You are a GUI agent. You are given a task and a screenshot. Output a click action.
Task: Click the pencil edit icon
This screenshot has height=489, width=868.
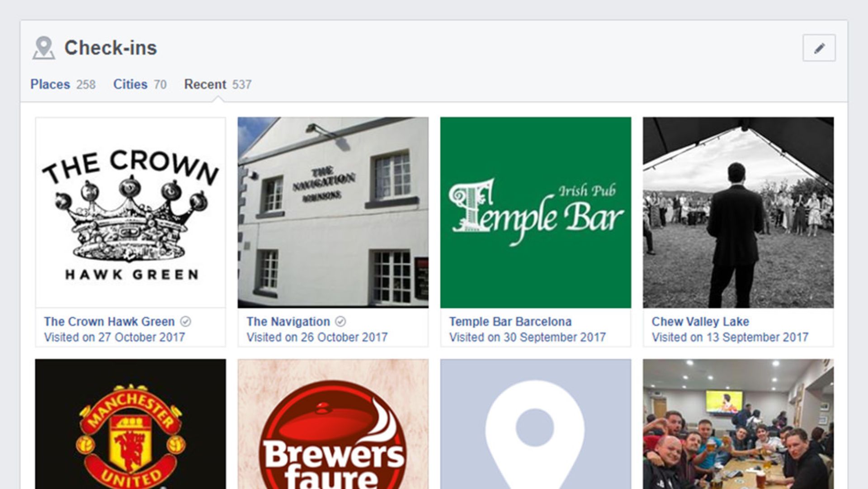click(x=818, y=48)
